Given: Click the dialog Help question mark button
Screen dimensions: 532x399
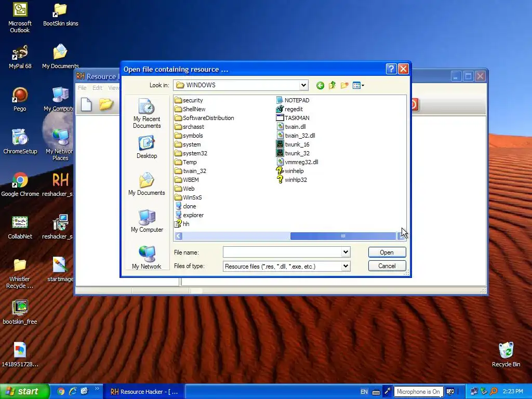Looking at the screenshot, I should tap(391, 69).
